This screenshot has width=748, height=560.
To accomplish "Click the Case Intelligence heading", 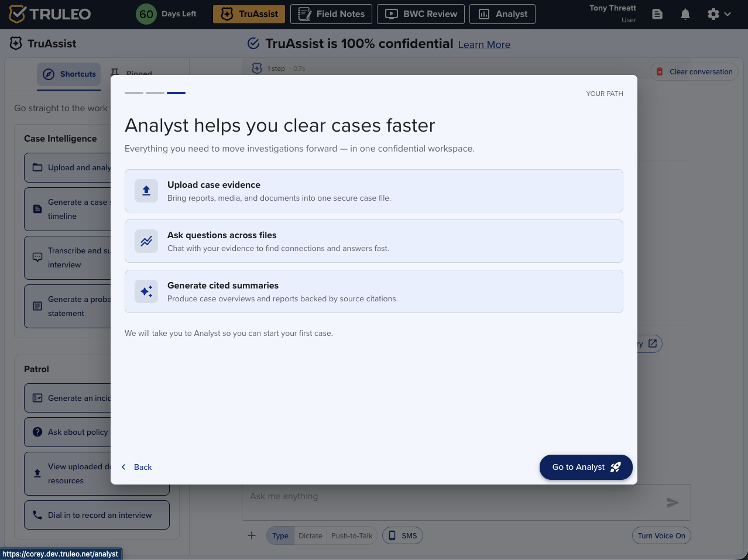I will coord(60,139).
